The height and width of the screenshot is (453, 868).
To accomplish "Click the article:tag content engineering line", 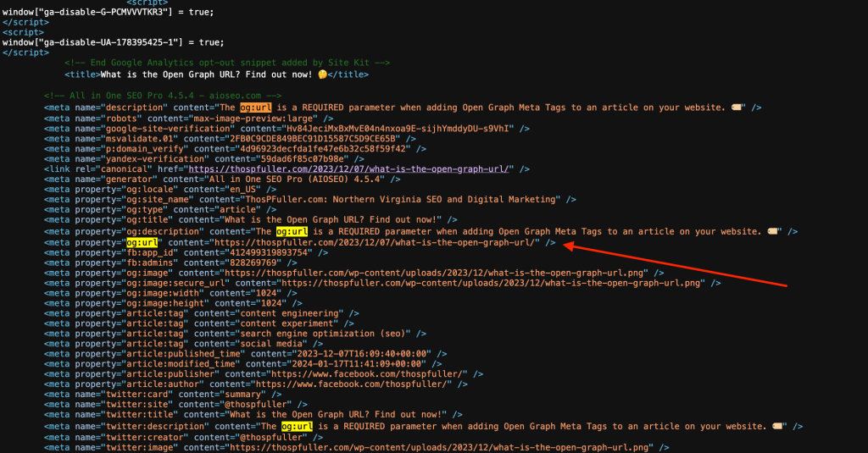I will [x=202, y=313].
